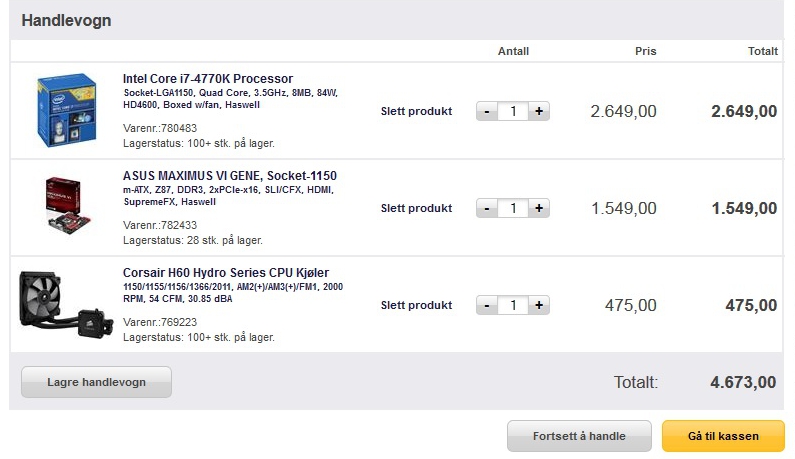Focus the Corsair cooler quantity field
The height and width of the screenshot is (459, 795).
click(x=513, y=305)
